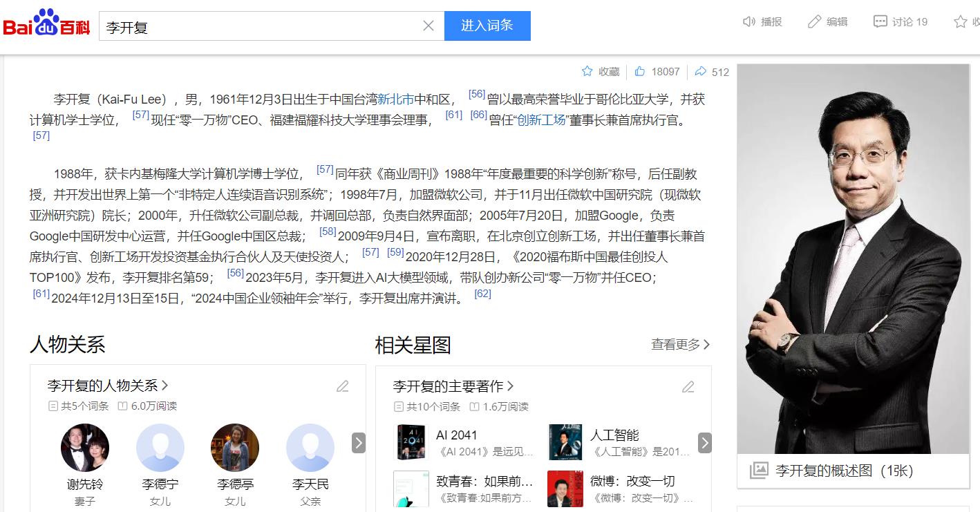Share the entry via arrow icon 512
The height and width of the screenshot is (512, 980).
coord(712,71)
